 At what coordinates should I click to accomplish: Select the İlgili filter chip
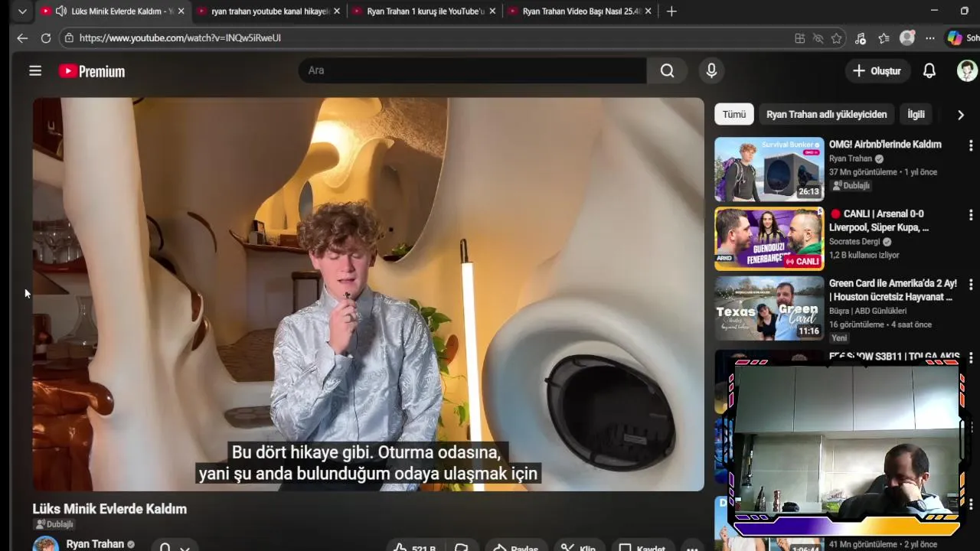pos(916,114)
